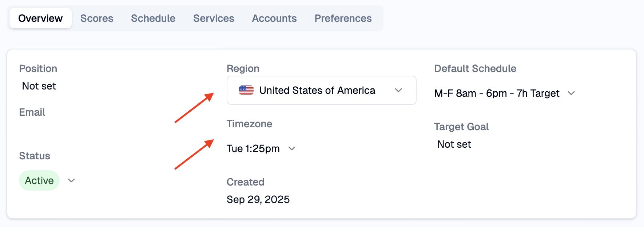Open the Default Schedule dropdown
Viewport: 644px width, 227px height.
tap(497, 93)
